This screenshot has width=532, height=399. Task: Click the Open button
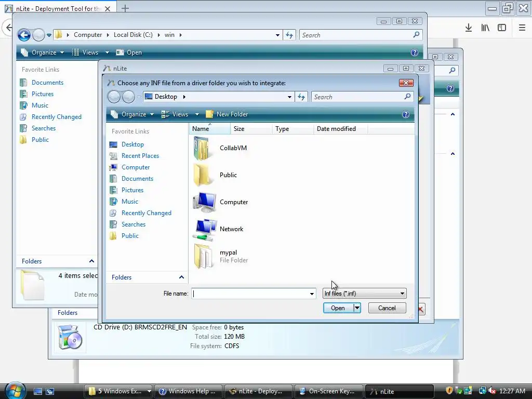pos(338,308)
